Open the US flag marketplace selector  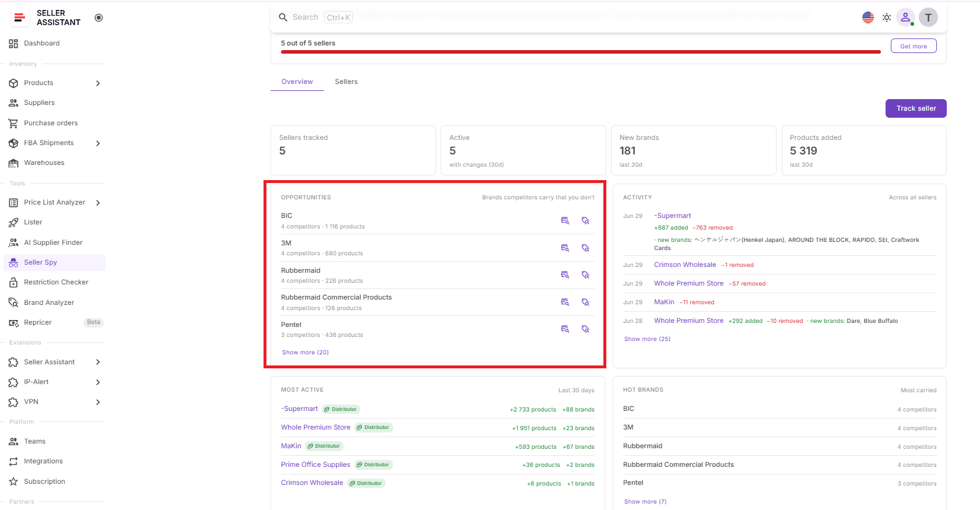coord(868,17)
